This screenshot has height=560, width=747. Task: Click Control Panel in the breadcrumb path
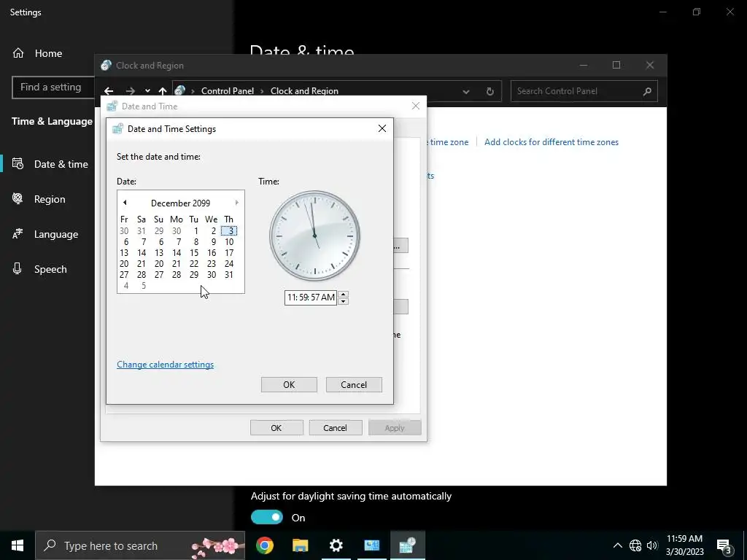pyautogui.click(x=228, y=91)
